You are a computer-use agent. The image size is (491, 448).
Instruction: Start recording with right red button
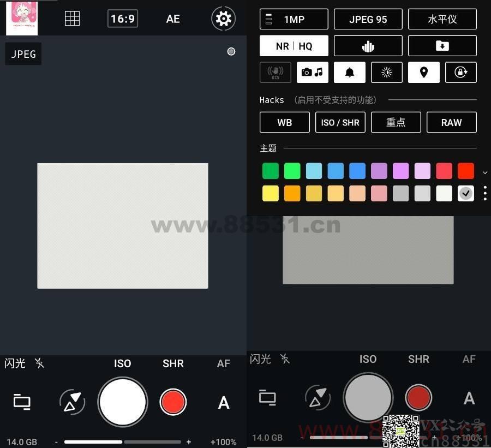418,398
